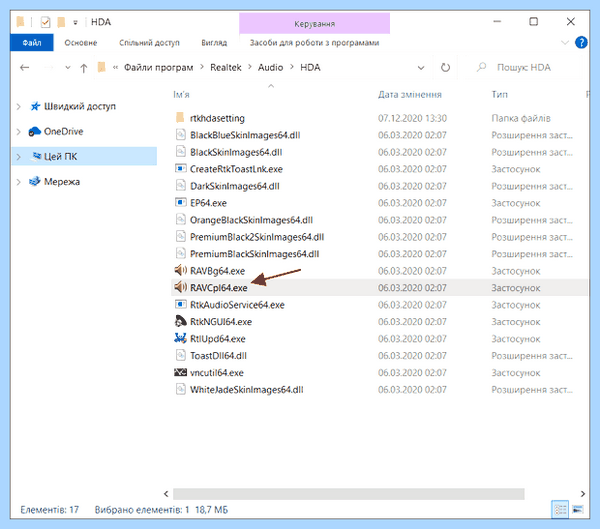This screenshot has width=600, height=529.
Task: Click the WhiteJadeSkinImages64.dll file icon
Action: click(x=180, y=389)
